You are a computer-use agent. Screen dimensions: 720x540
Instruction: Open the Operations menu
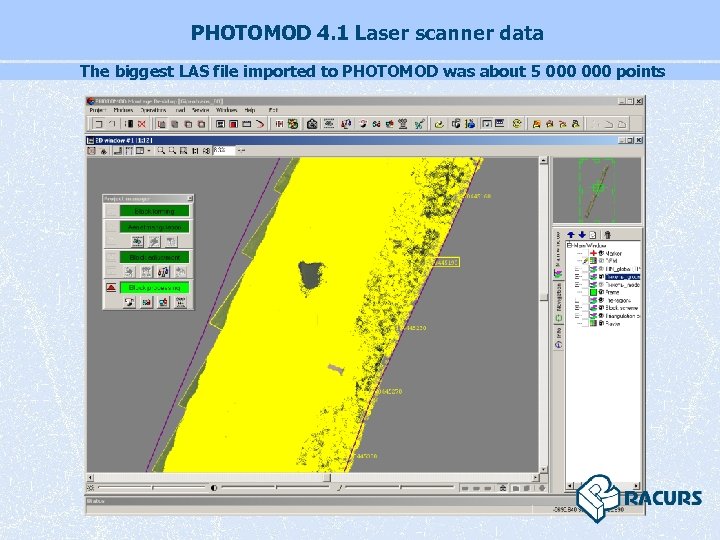[x=153, y=110]
